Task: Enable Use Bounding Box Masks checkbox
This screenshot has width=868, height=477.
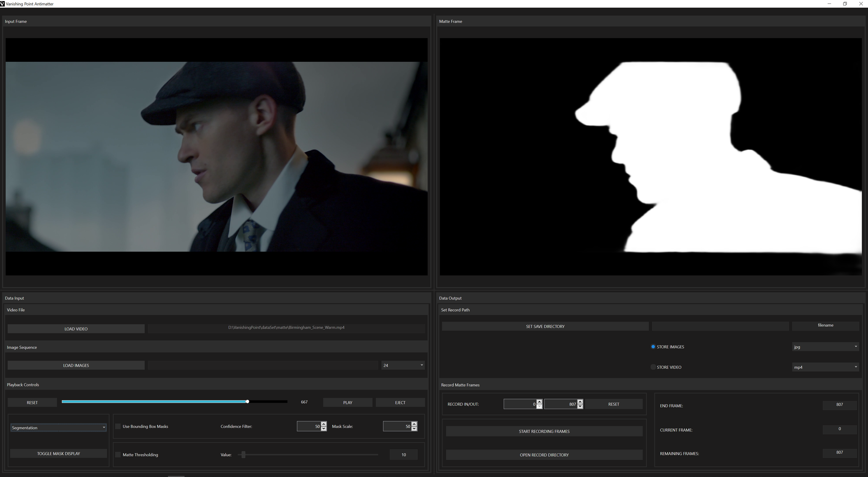Action: (118, 426)
